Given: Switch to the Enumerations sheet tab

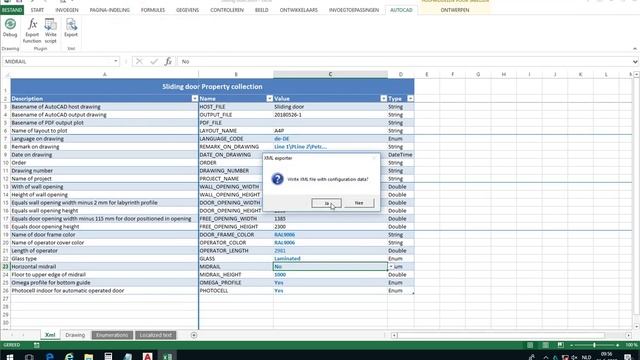Looking at the screenshot, I should 112,335.
